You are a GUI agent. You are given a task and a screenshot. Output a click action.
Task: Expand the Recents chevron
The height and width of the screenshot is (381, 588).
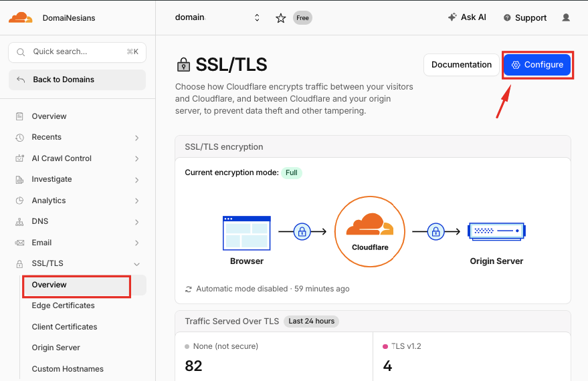[137, 138]
